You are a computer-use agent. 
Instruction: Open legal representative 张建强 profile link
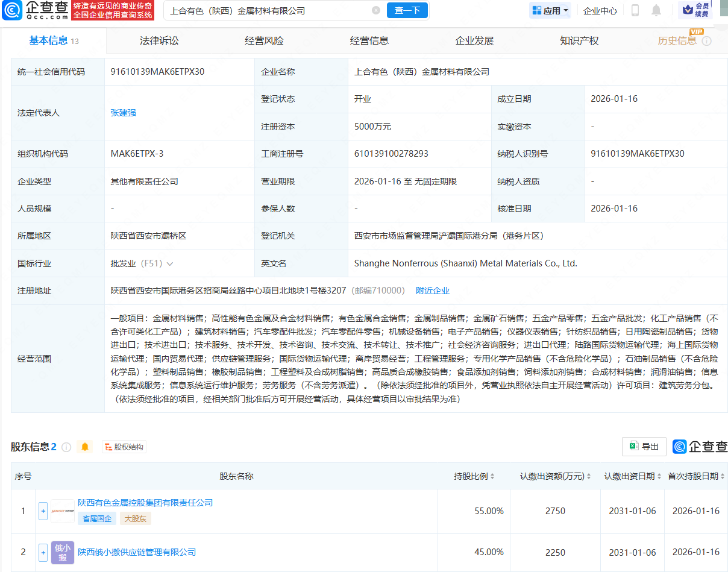(122, 112)
